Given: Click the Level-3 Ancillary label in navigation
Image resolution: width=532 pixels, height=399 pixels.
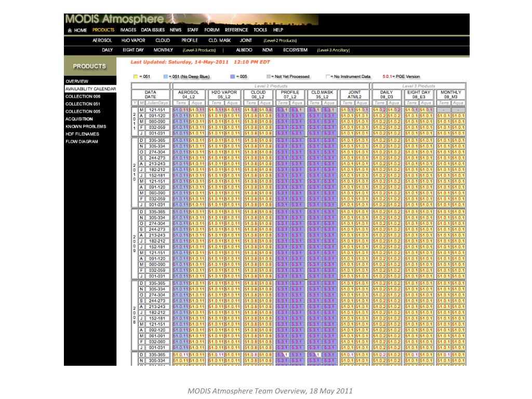Looking at the screenshot, I should pyautogui.click(x=333, y=50).
